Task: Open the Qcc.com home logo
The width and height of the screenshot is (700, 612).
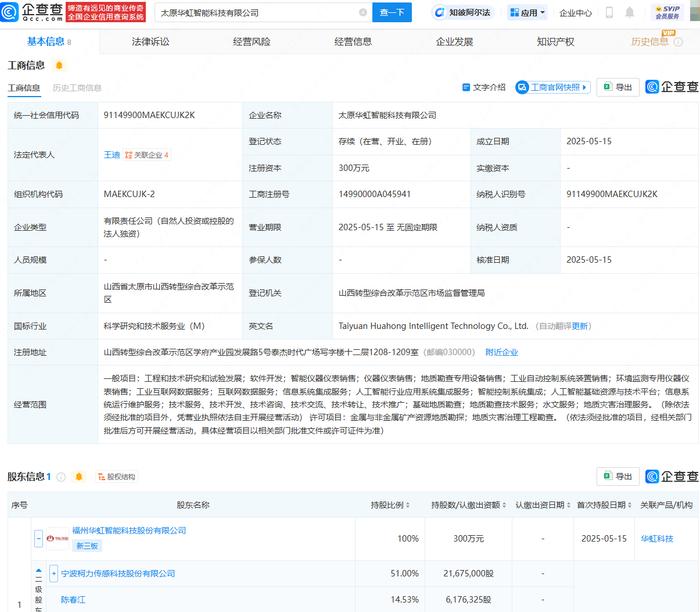Action: 31,12
